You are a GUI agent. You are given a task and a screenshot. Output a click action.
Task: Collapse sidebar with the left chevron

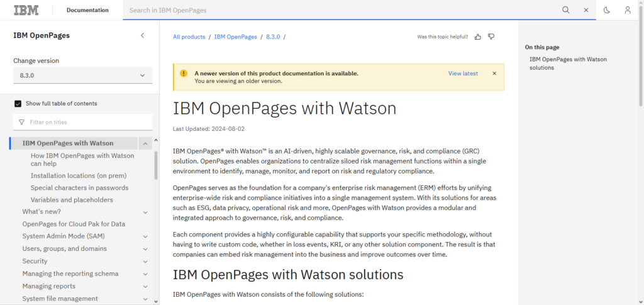tap(143, 35)
